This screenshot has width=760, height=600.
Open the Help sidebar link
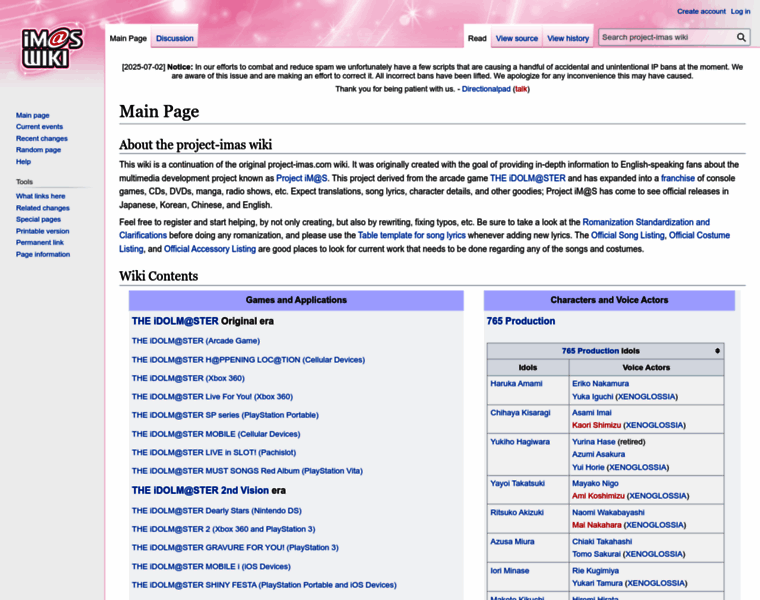(23, 162)
